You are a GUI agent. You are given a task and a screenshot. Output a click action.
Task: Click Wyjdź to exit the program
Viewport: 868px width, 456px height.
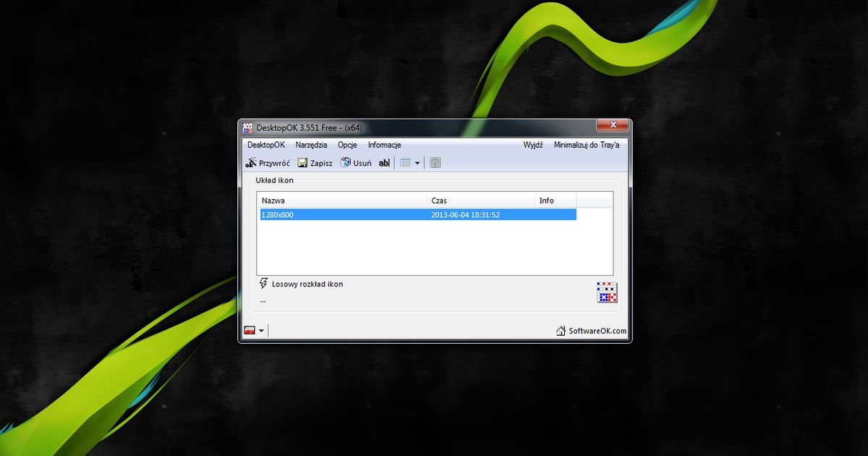point(533,145)
